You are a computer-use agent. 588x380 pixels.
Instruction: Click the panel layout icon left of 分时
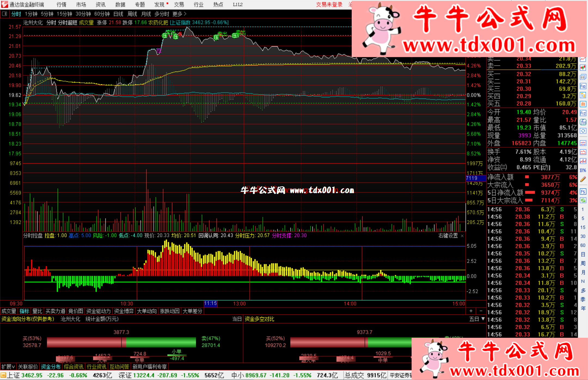4,14
